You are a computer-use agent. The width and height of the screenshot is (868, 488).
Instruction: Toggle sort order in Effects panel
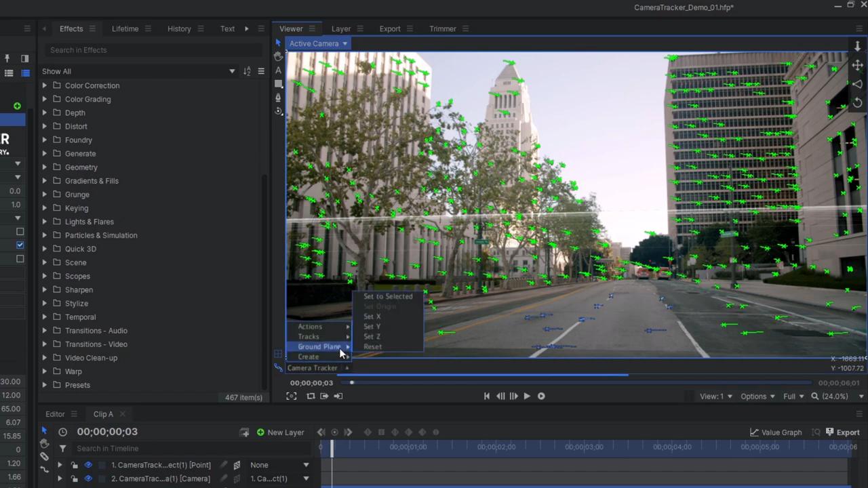247,71
